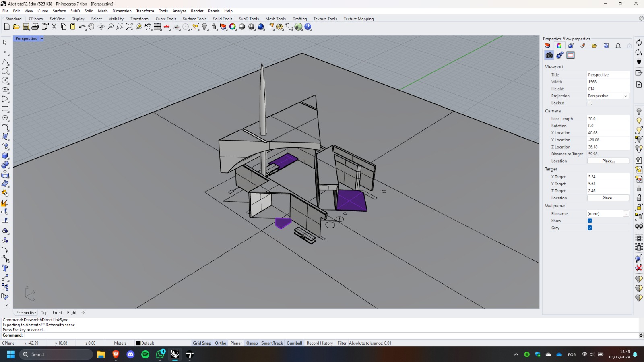Screen dimensions: 644x362
Task: Select the pointer tool in left sidebar
Action: click(5, 42)
